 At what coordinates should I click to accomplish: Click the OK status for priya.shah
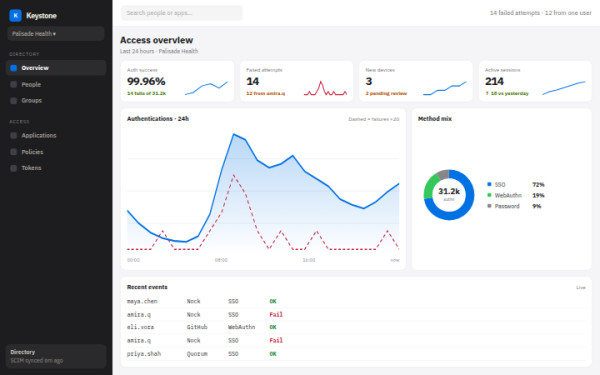click(273, 354)
